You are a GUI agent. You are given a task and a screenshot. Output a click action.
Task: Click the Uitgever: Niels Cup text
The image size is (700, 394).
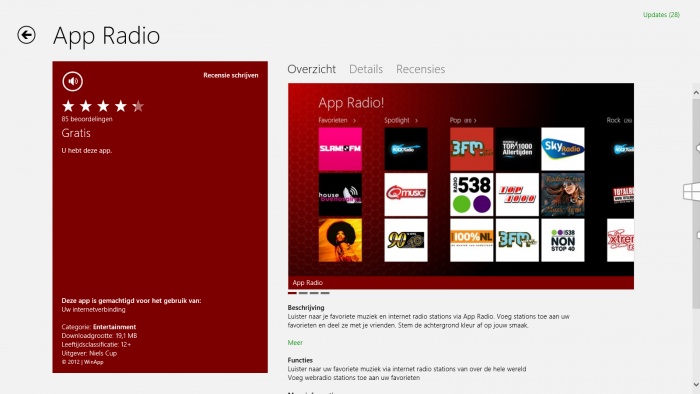(x=89, y=353)
